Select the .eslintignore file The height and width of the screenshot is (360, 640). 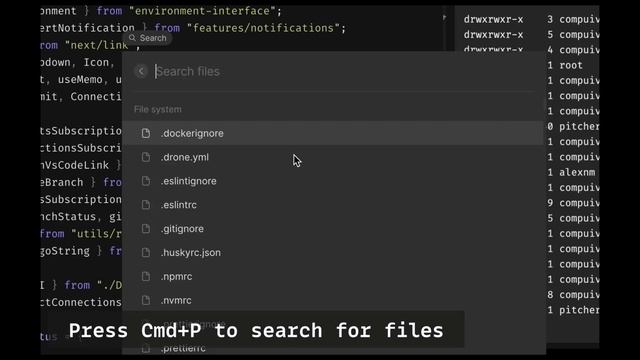click(333, 181)
